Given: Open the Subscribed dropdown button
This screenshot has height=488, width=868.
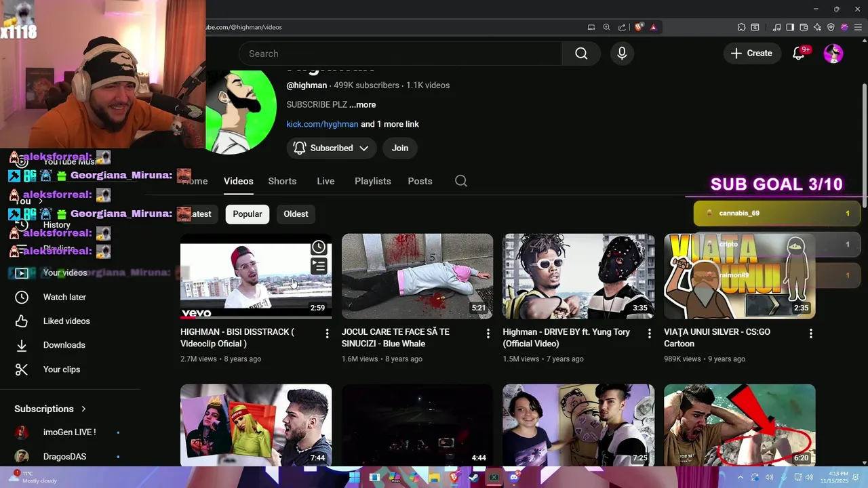Looking at the screenshot, I should pos(331,148).
